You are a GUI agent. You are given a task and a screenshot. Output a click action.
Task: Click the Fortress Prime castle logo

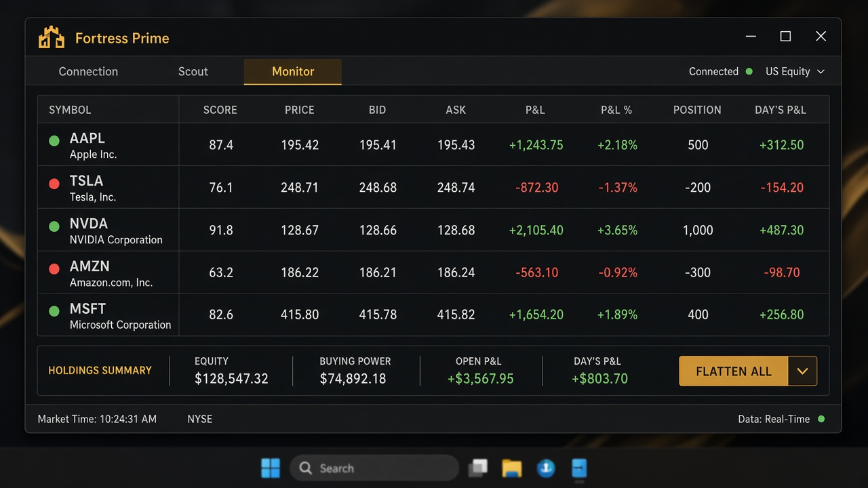(52, 38)
